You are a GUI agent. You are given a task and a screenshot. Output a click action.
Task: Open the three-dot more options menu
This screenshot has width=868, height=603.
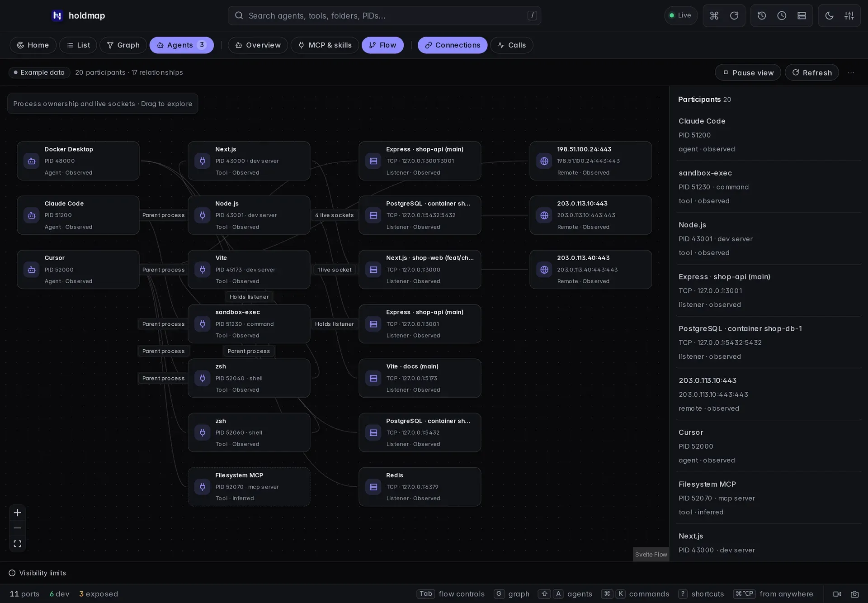(851, 72)
